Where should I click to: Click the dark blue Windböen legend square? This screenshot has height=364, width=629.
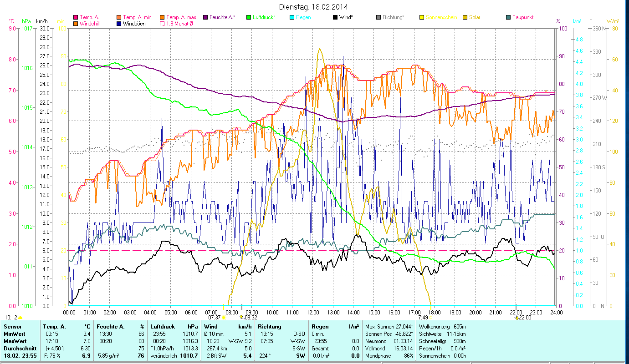[119, 24]
